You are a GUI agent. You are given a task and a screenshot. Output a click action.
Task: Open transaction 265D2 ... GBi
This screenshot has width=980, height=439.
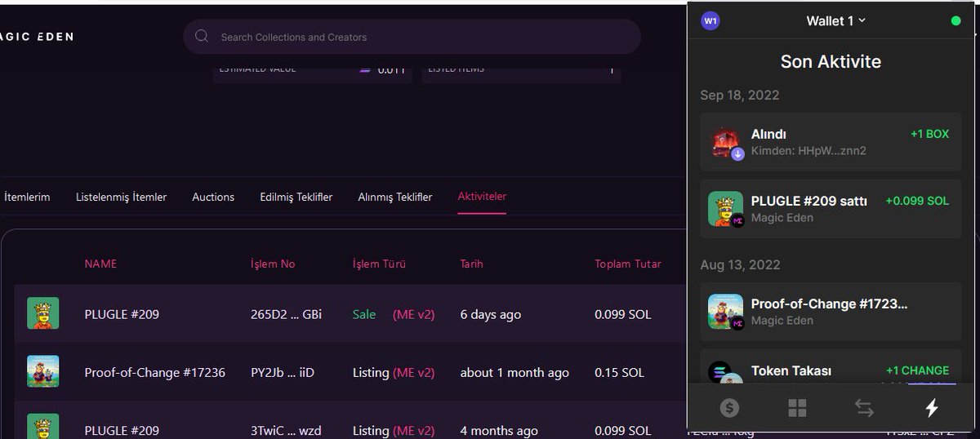(x=286, y=314)
